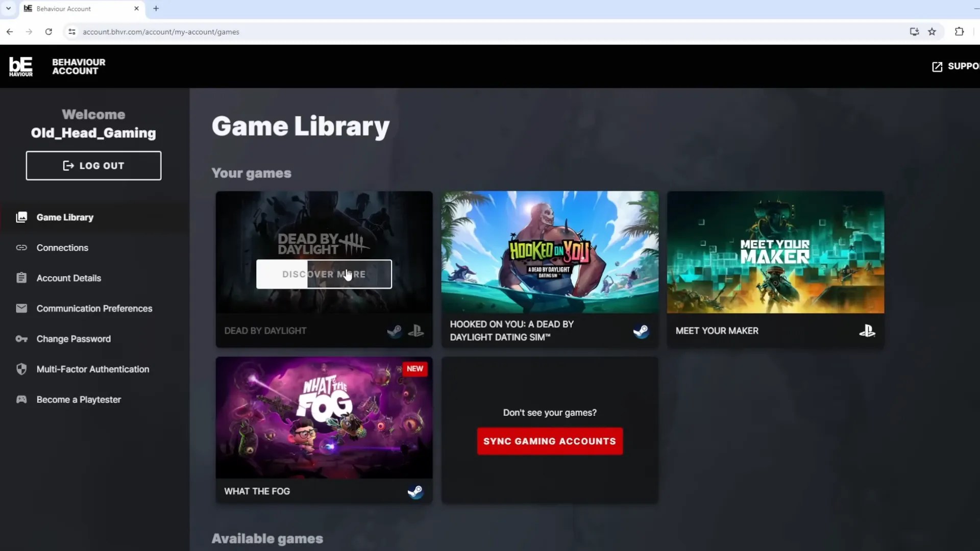Click the install app icon in address bar
Viewport: 980px width, 551px height.
click(914, 32)
